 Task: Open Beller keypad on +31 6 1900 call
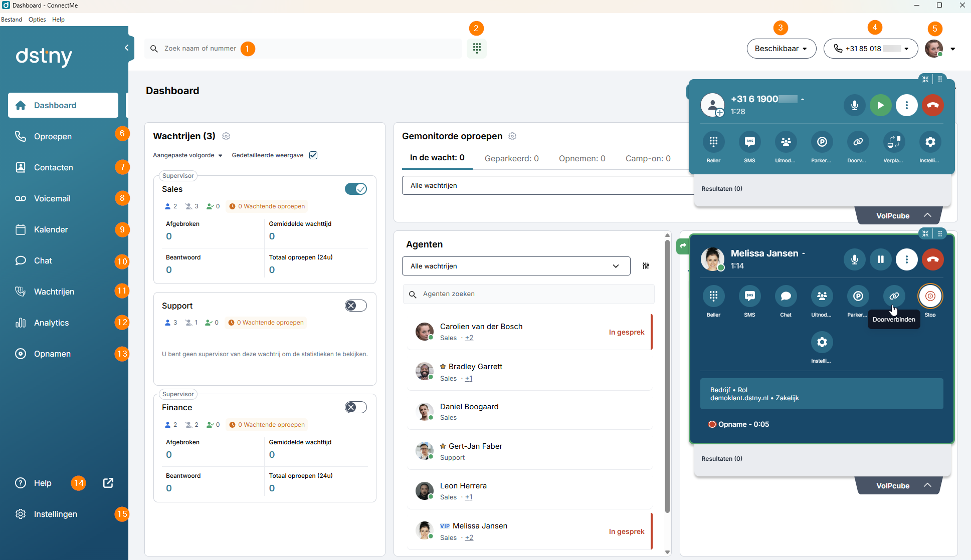coord(713,142)
